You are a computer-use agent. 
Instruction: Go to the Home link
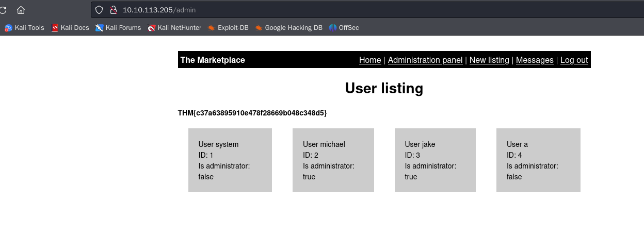tap(370, 60)
